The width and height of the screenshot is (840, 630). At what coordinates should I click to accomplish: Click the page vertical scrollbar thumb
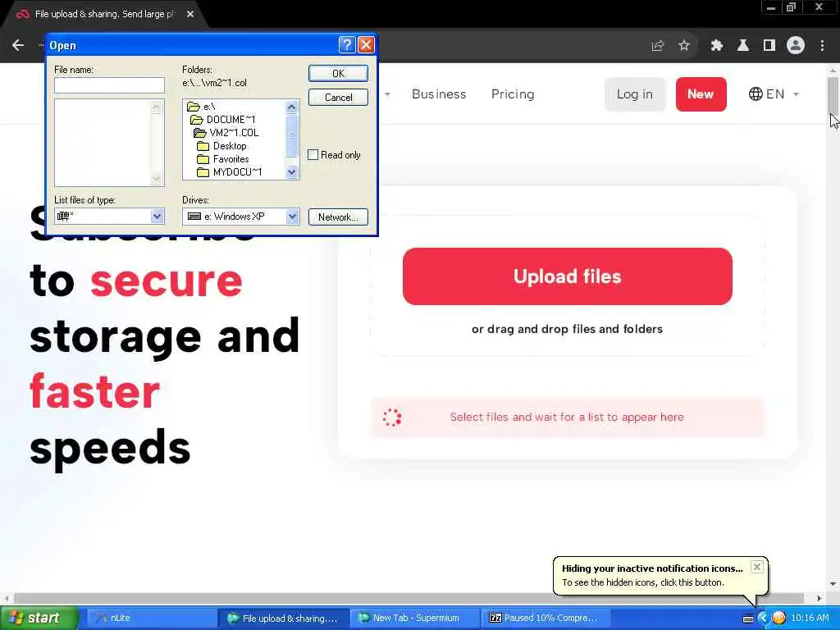[833, 95]
